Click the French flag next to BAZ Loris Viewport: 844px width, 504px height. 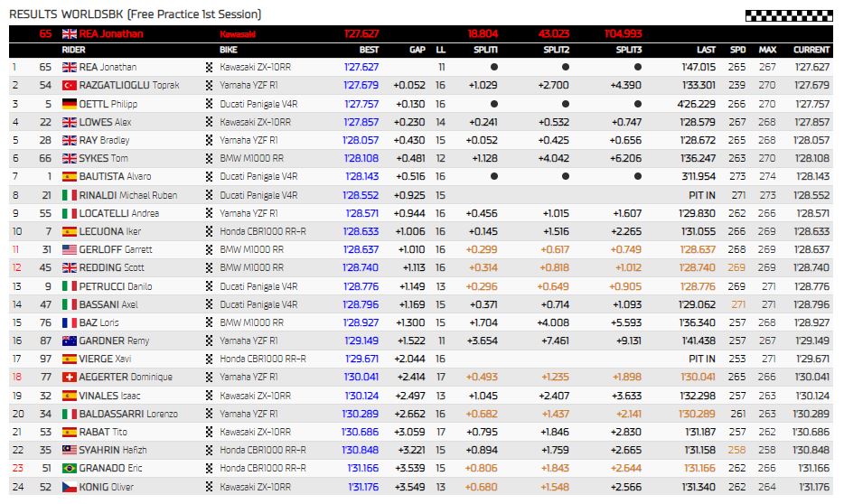(x=70, y=322)
